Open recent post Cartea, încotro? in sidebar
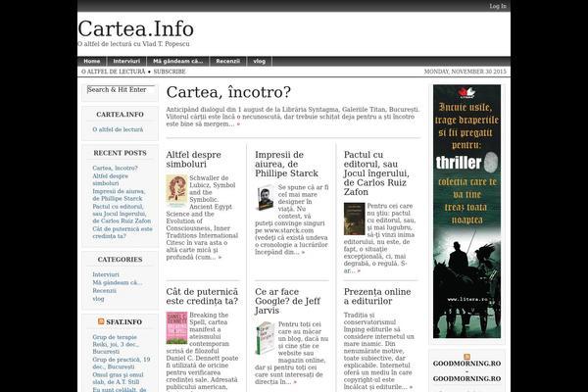Image resolution: width=588 pixels, height=392 pixels. pyautogui.click(x=115, y=168)
